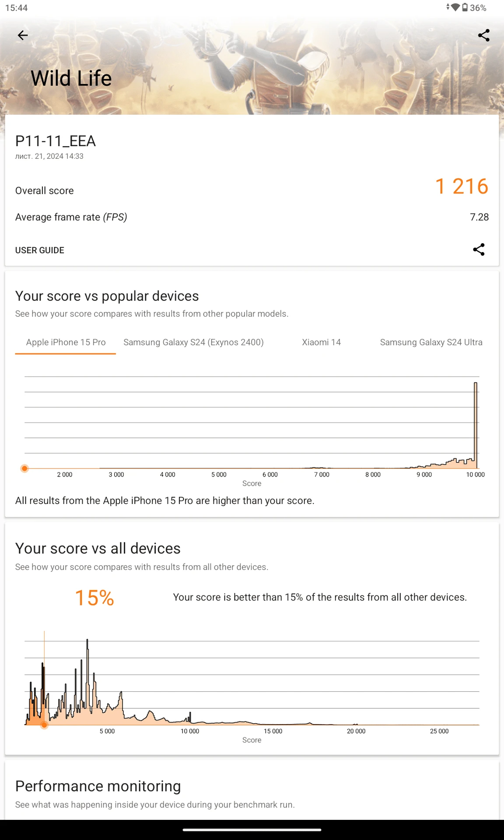Image resolution: width=504 pixels, height=840 pixels.
Task: Tap the overall score value 1 216
Action: (x=462, y=186)
